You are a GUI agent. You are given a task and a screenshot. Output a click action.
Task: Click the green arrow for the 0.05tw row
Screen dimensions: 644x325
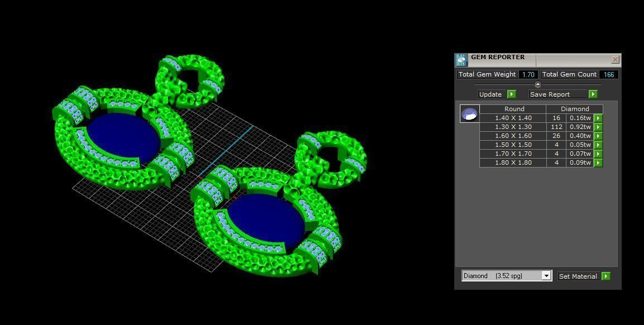[598, 145]
